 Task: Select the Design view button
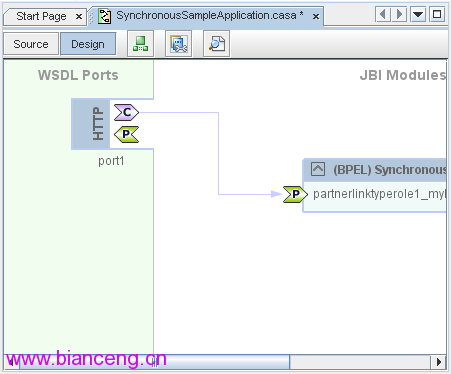click(88, 44)
